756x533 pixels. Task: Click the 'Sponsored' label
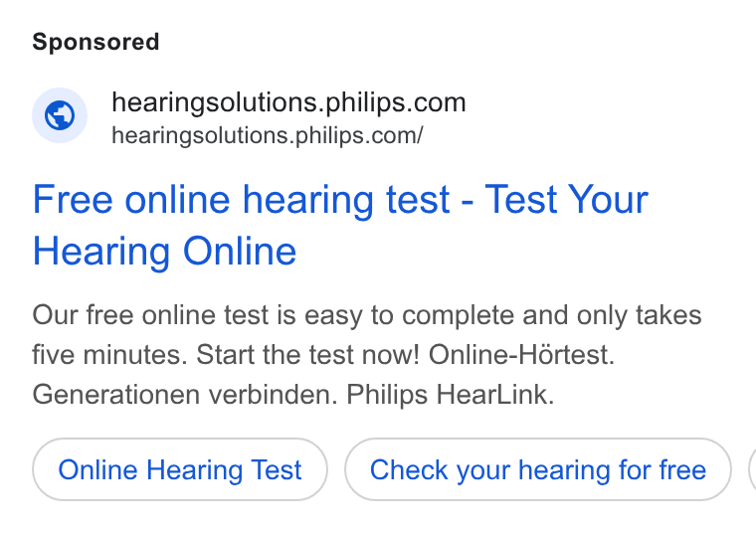95,42
